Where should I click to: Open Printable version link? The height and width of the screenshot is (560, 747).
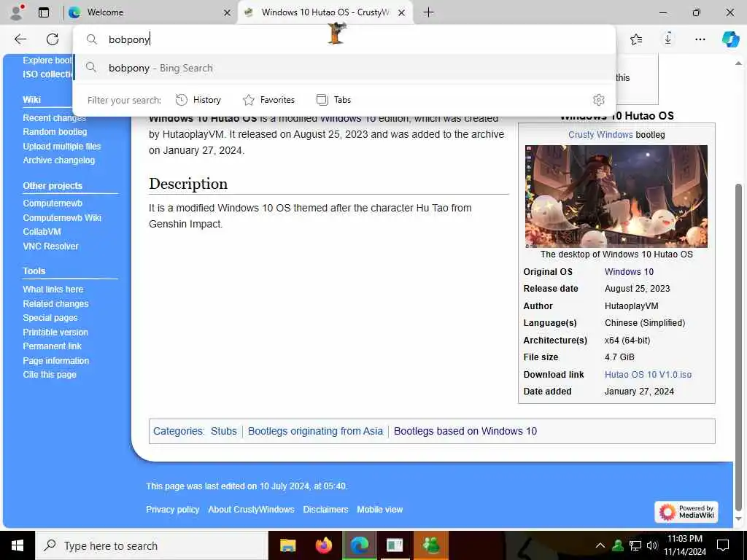(x=55, y=332)
